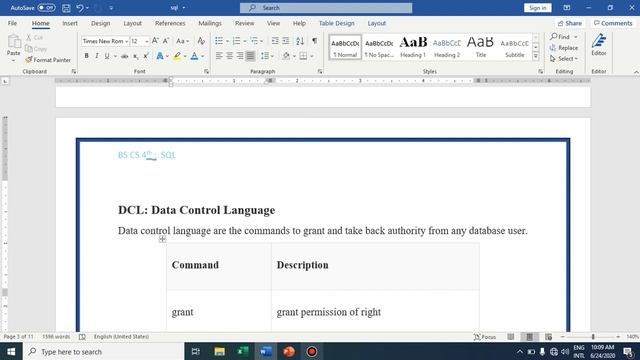Toggle the AutoSave switch
The width and height of the screenshot is (640, 360).
[46, 8]
